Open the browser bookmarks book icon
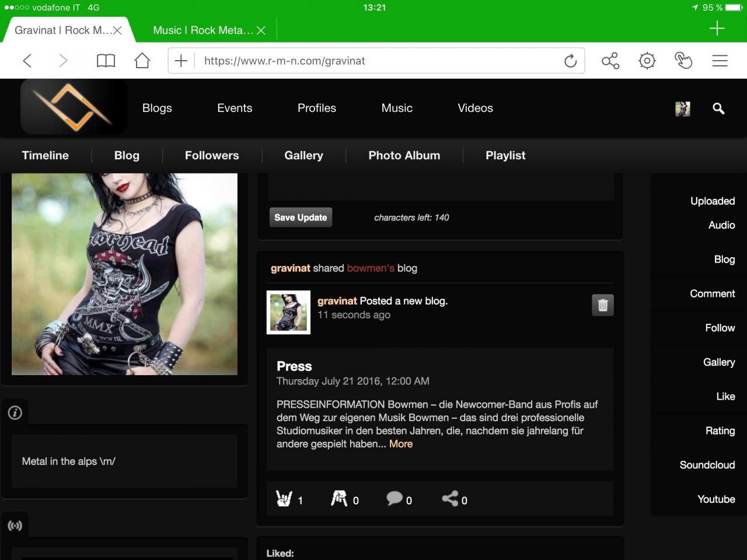This screenshot has height=560, width=747. coord(106,61)
